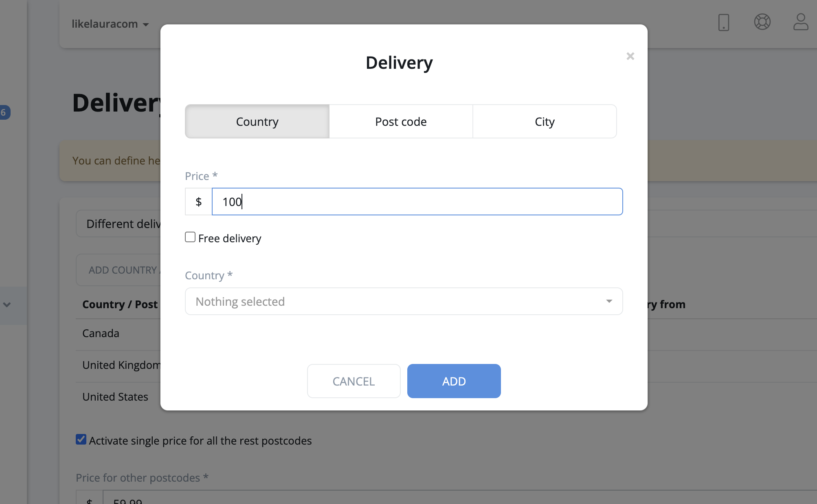The width and height of the screenshot is (817, 504).
Task: Close the Delivery dialog with X
Action: pos(630,56)
